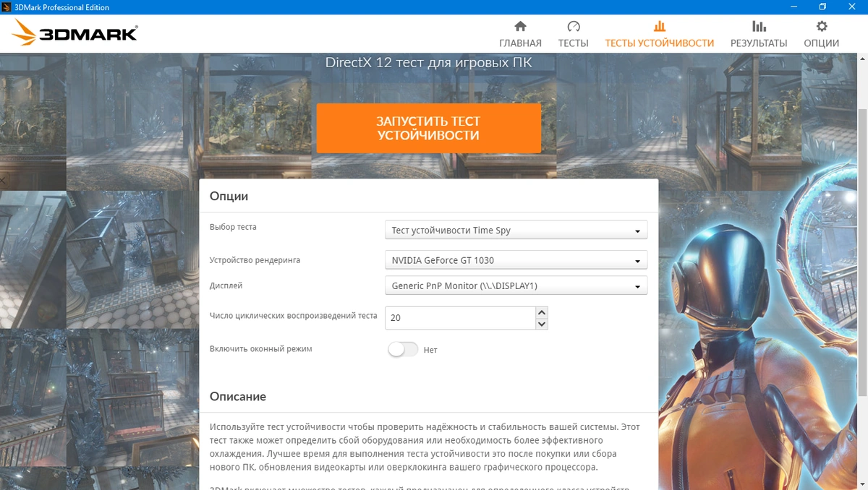Click the Дисплей label
The height and width of the screenshot is (490, 868).
tap(226, 286)
